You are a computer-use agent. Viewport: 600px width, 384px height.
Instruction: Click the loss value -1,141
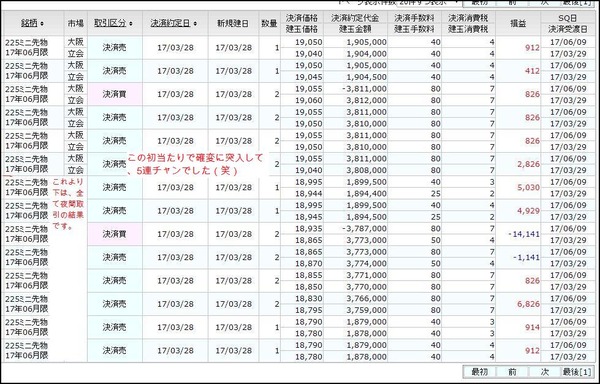(x=526, y=258)
